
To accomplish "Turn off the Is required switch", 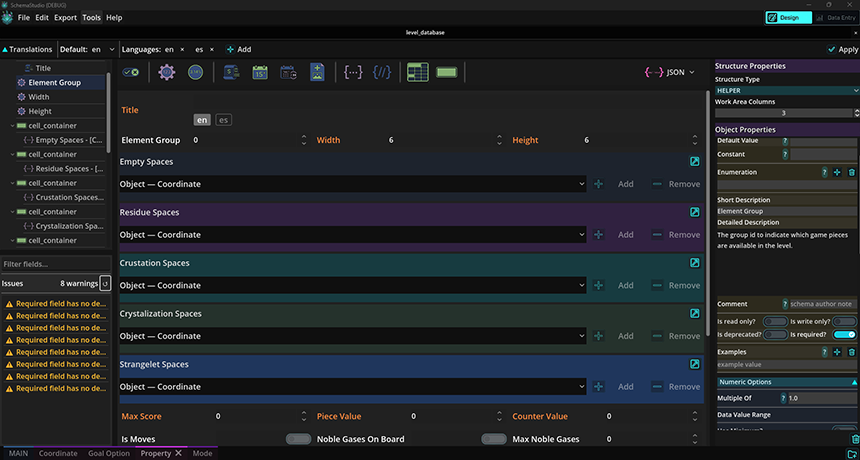I will tap(844, 334).
